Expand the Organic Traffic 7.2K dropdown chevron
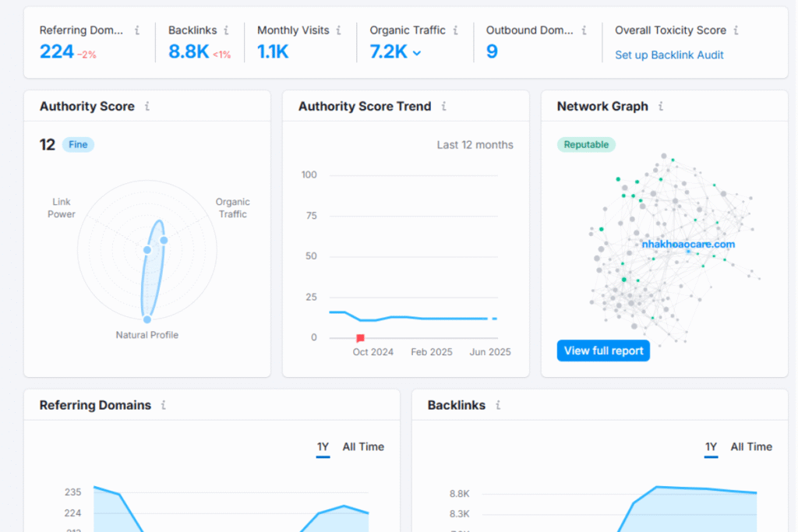 click(417, 53)
